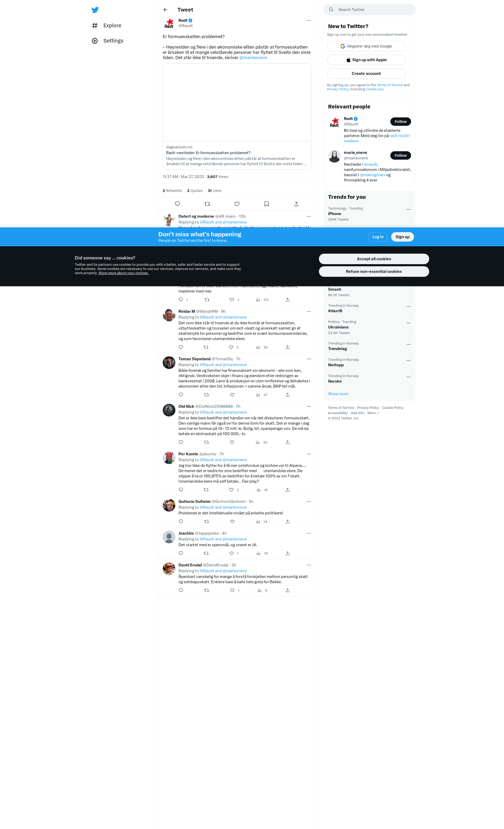Accept all cookies

click(374, 259)
